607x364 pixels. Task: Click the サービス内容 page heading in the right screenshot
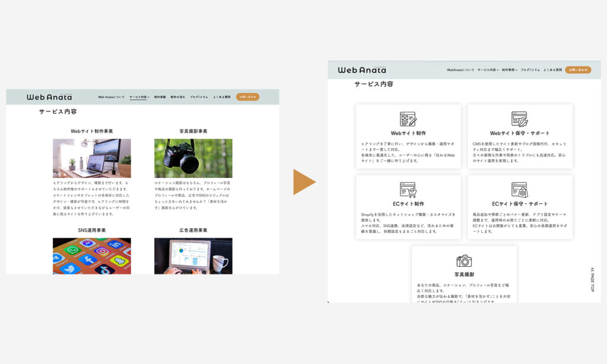(x=373, y=84)
